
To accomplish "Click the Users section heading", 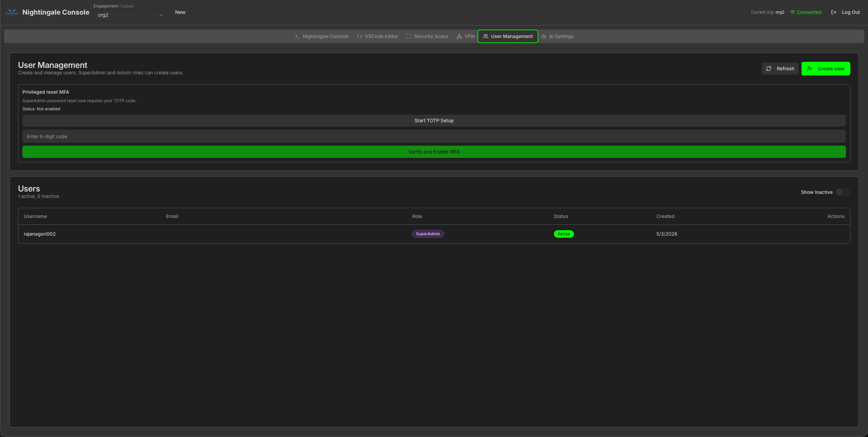I will click(29, 189).
